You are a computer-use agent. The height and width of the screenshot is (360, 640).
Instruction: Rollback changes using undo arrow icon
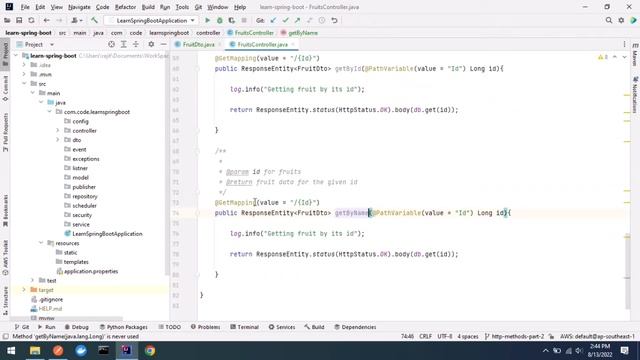[x=334, y=20]
